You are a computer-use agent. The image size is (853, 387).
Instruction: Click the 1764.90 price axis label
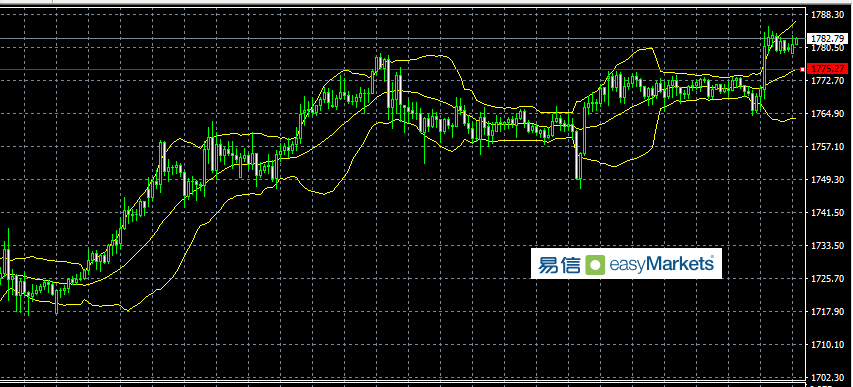827,114
